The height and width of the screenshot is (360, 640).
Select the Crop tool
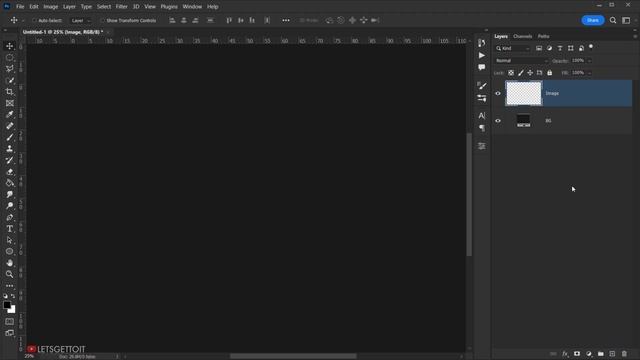click(9, 92)
